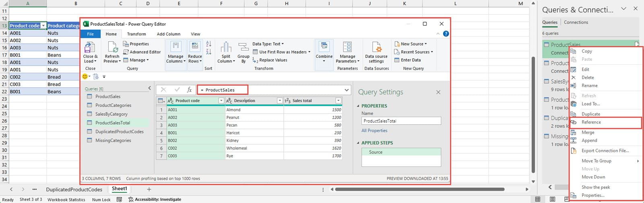
Task: Open the Product code column filter dropdown
Action: (221, 100)
